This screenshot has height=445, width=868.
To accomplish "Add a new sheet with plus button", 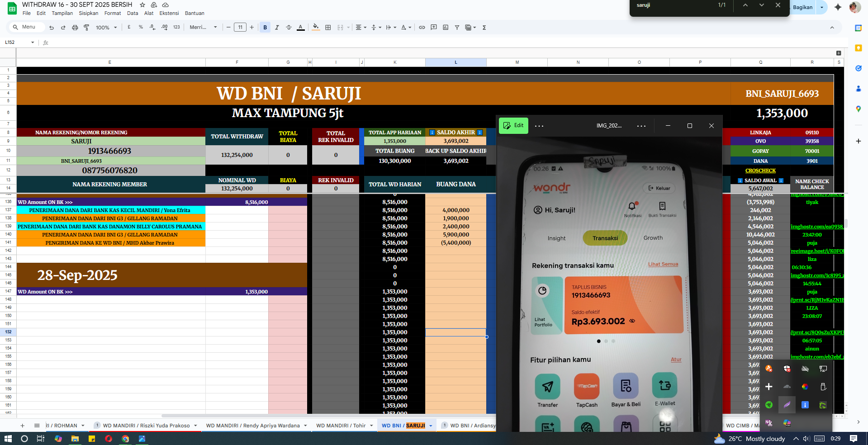I will tap(22, 426).
